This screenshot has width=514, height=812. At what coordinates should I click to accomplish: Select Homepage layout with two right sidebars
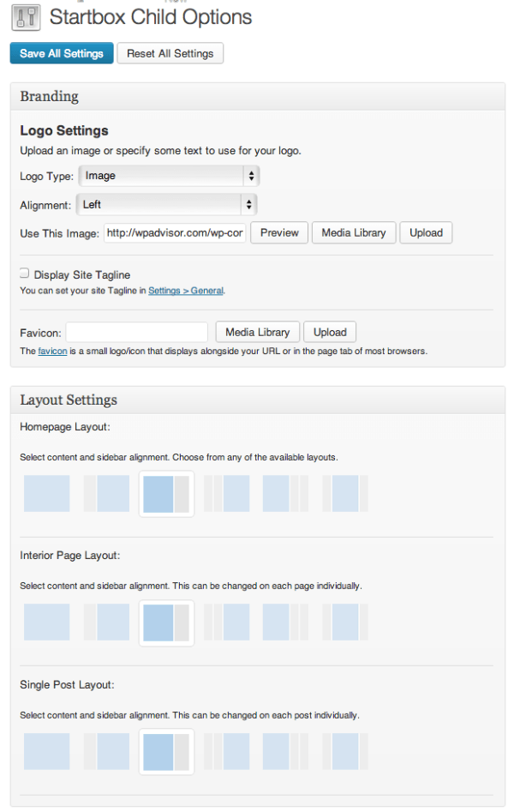click(x=285, y=494)
